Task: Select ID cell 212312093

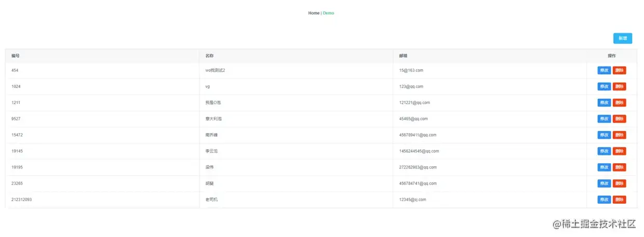Action: (102, 199)
